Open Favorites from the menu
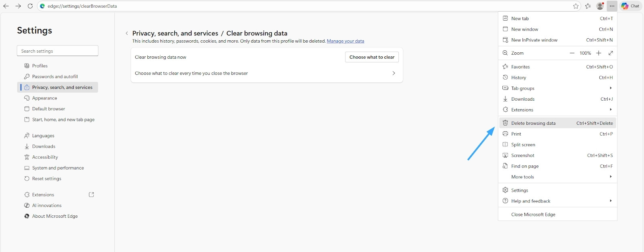 point(557,67)
